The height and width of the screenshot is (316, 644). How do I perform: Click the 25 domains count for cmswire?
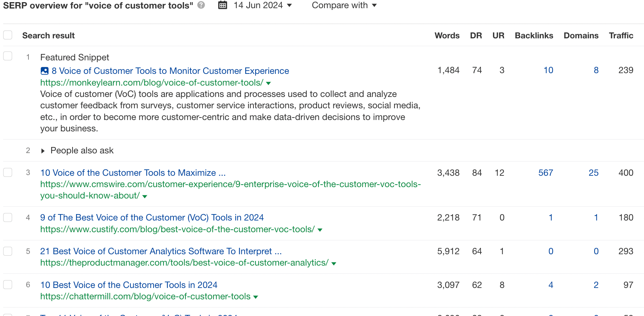[x=594, y=173]
